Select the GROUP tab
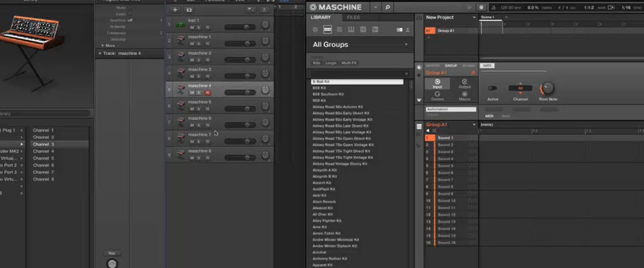644x268 pixels. [451, 66]
